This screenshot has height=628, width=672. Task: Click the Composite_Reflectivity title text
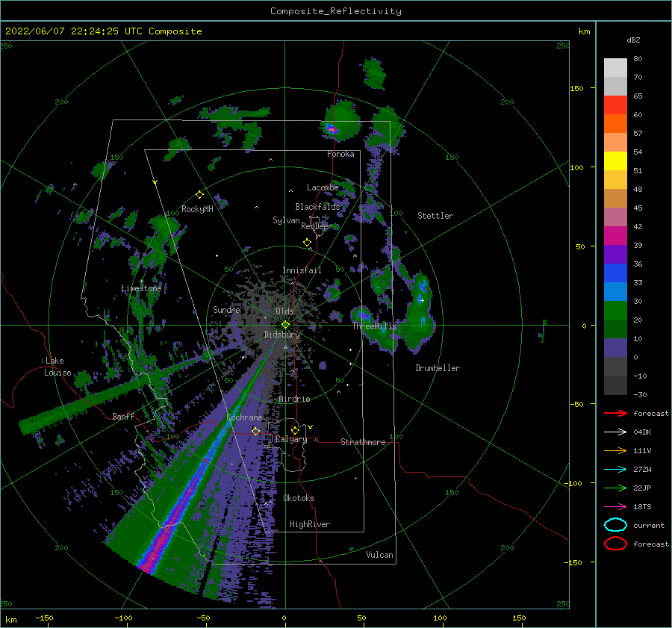336,11
